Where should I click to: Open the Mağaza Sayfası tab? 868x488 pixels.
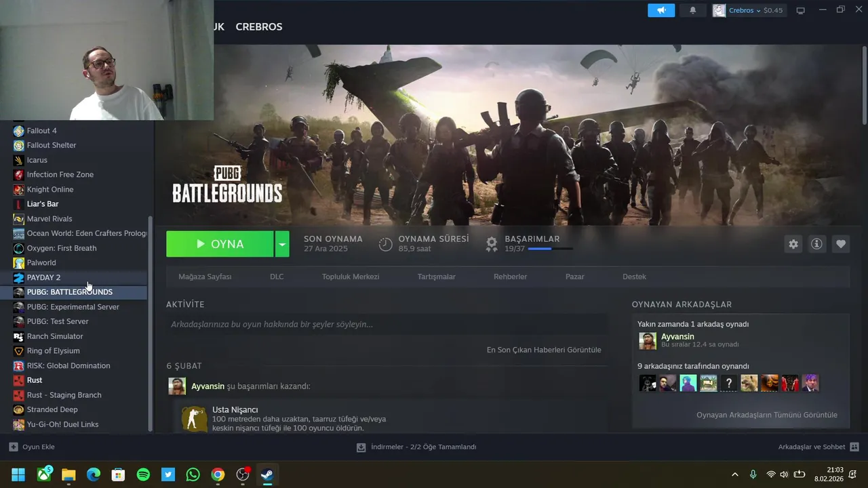tap(205, 277)
